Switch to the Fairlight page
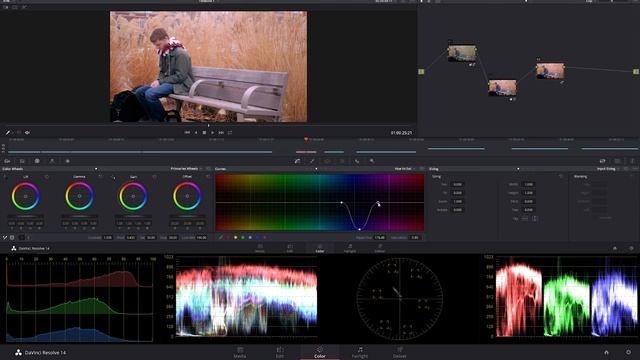 tap(360, 352)
